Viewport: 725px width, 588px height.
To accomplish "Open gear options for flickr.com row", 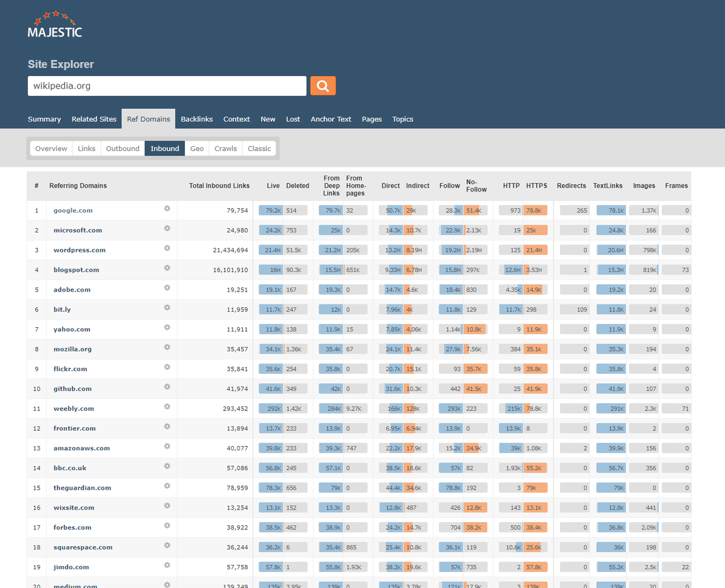I will pos(167,367).
